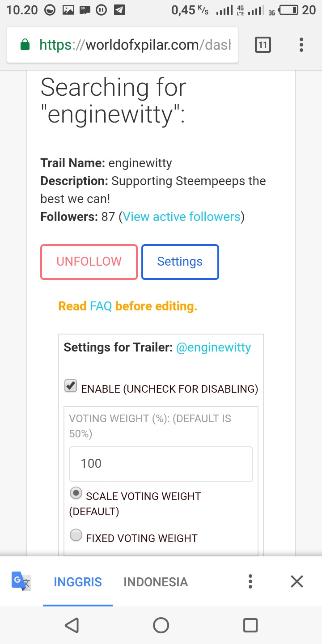Unfollow the enginewitty trail

pos(89,262)
